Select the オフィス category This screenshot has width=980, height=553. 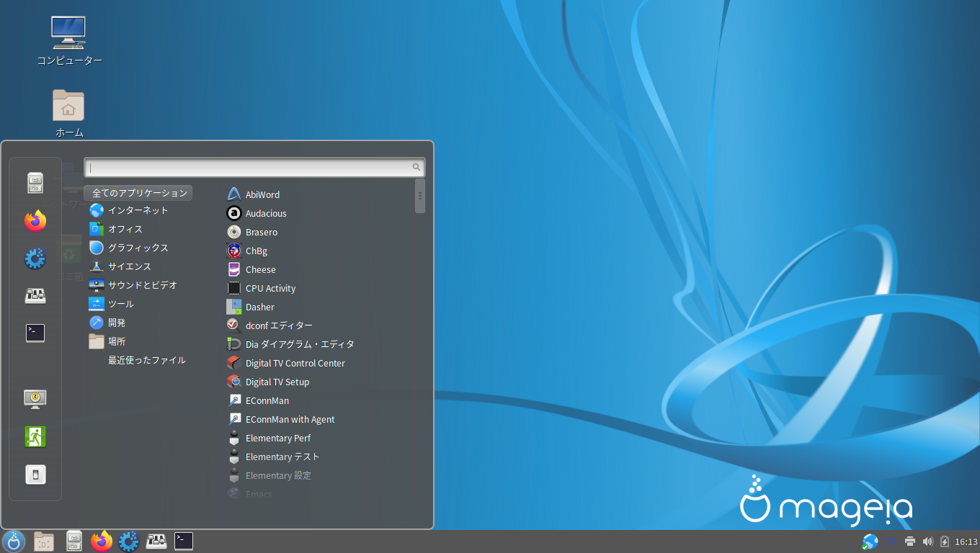click(x=125, y=229)
